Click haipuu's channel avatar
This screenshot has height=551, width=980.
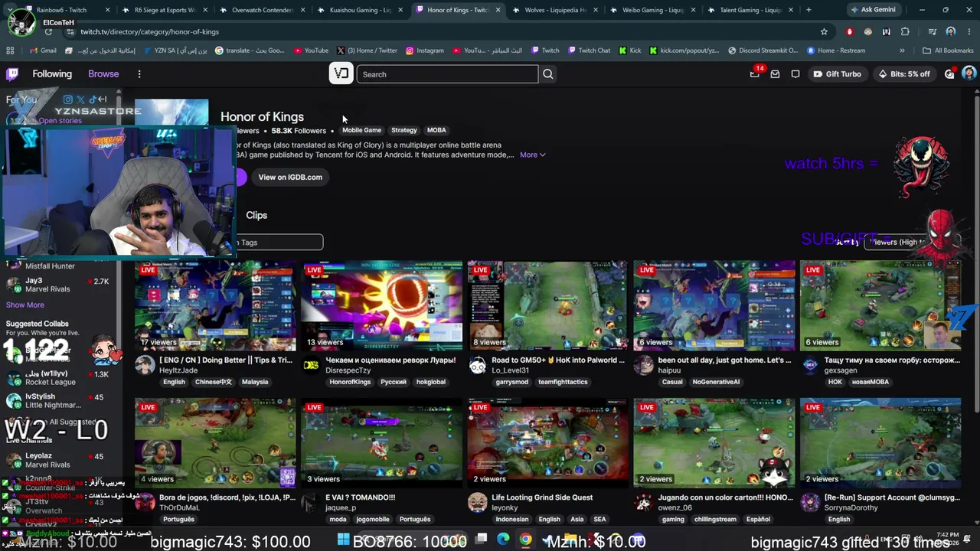point(643,365)
